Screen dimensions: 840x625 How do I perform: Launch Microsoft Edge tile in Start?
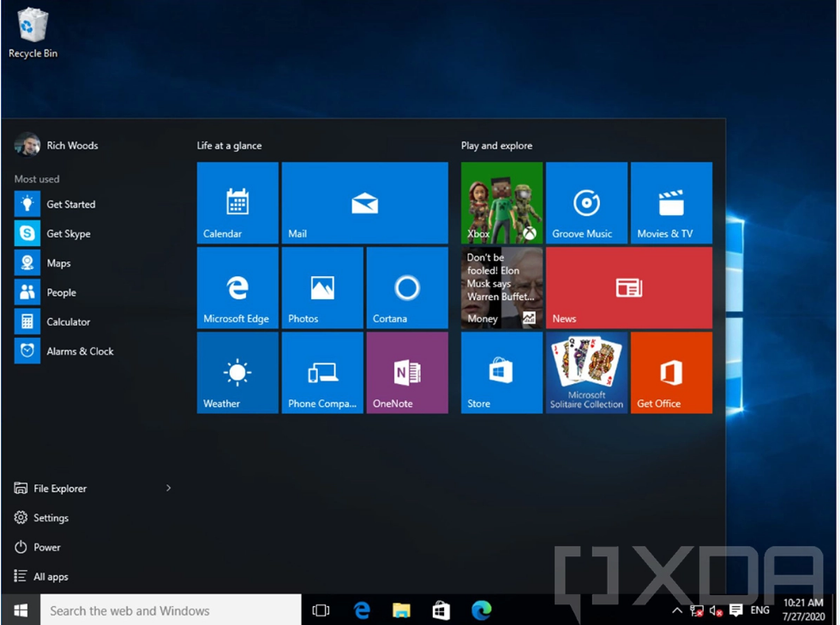pyautogui.click(x=237, y=288)
